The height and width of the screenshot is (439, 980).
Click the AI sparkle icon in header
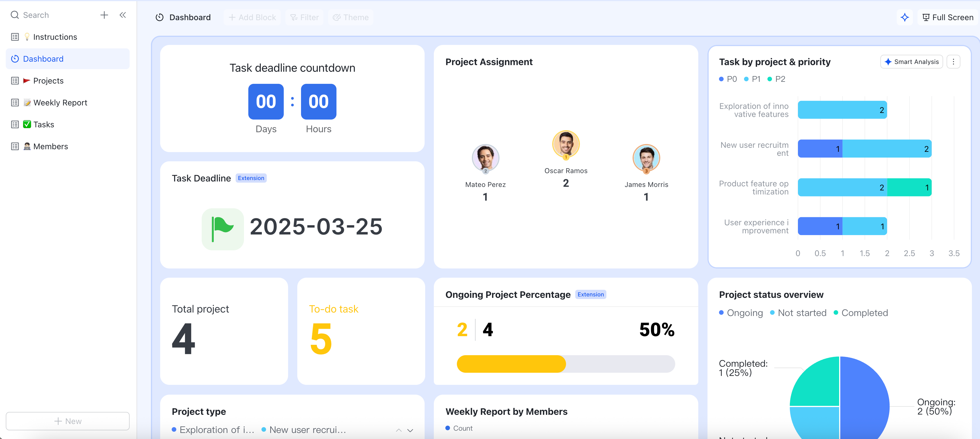tap(905, 18)
